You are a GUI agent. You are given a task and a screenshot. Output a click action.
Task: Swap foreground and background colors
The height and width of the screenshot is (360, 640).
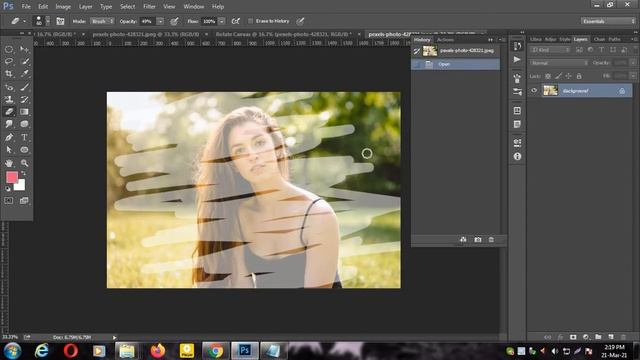(23, 173)
